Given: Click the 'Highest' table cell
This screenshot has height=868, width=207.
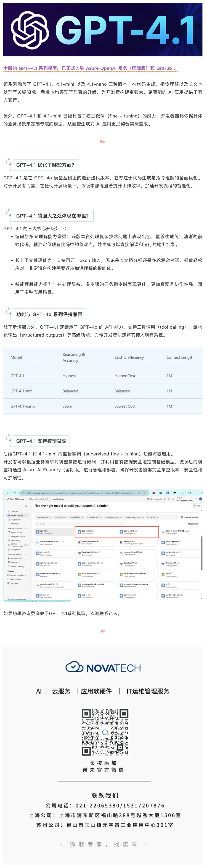Looking at the screenshot, I should (69, 376).
